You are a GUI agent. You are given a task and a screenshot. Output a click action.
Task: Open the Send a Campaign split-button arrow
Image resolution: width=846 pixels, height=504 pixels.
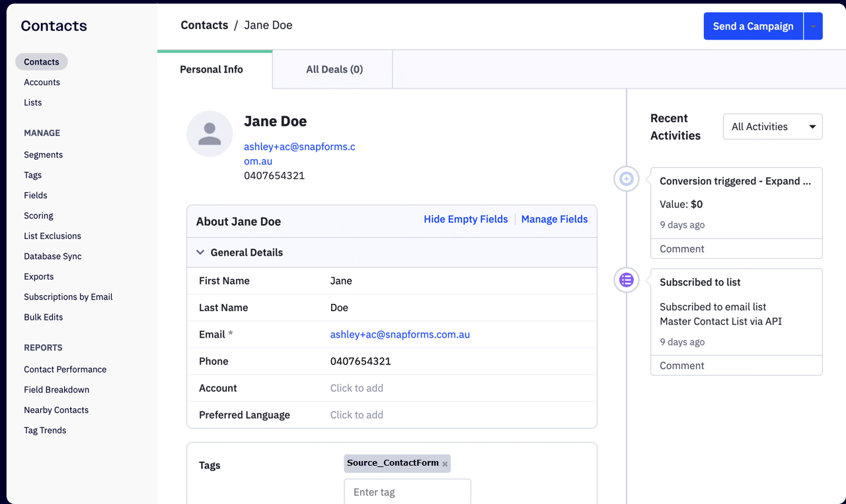pos(814,26)
